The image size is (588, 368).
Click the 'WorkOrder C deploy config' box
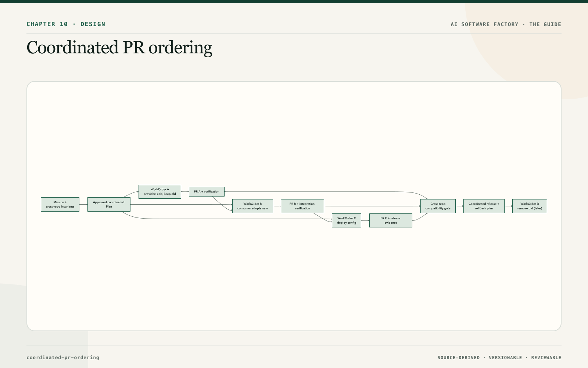tap(347, 220)
